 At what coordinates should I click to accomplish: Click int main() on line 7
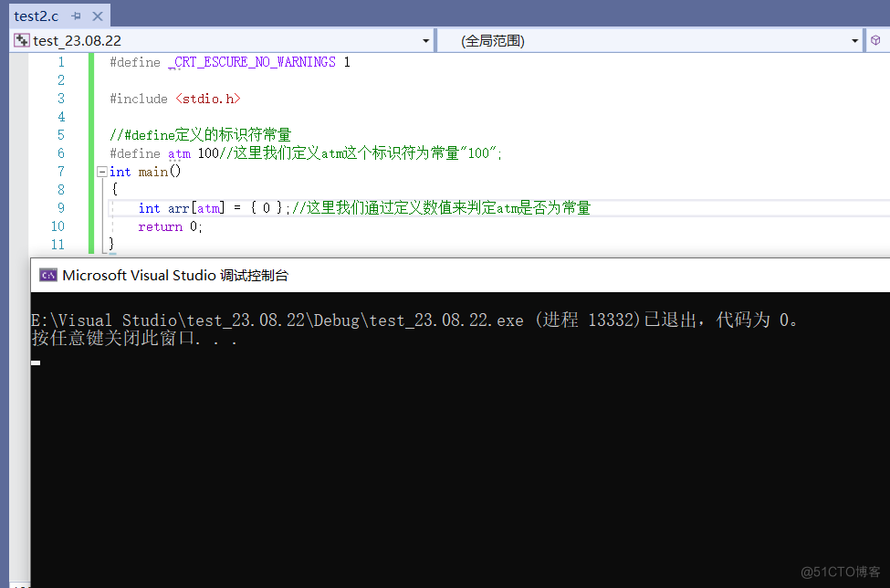pyautogui.click(x=145, y=172)
